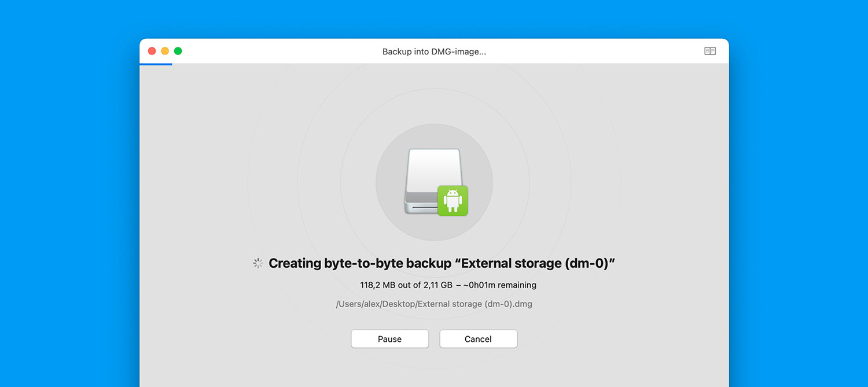This screenshot has height=387, width=868.
Task: Open the guide book icon in title bar
Action: (x=710, y=51)
